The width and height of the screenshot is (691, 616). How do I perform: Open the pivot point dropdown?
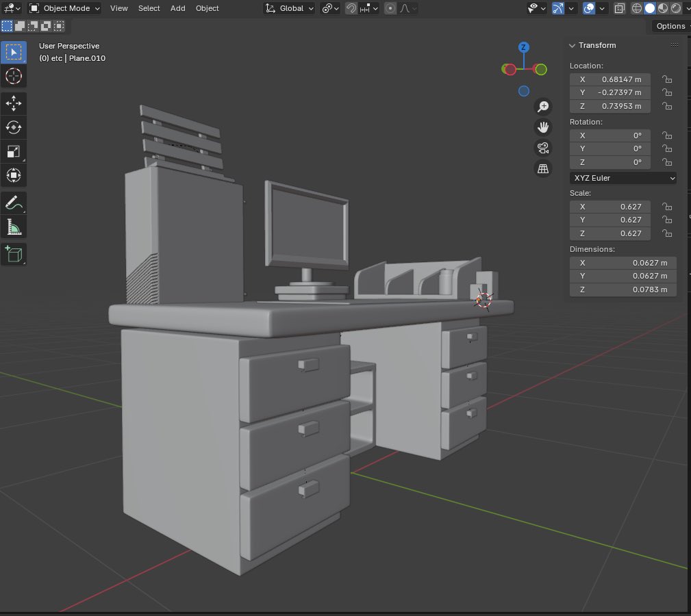(x=330, y=8)
